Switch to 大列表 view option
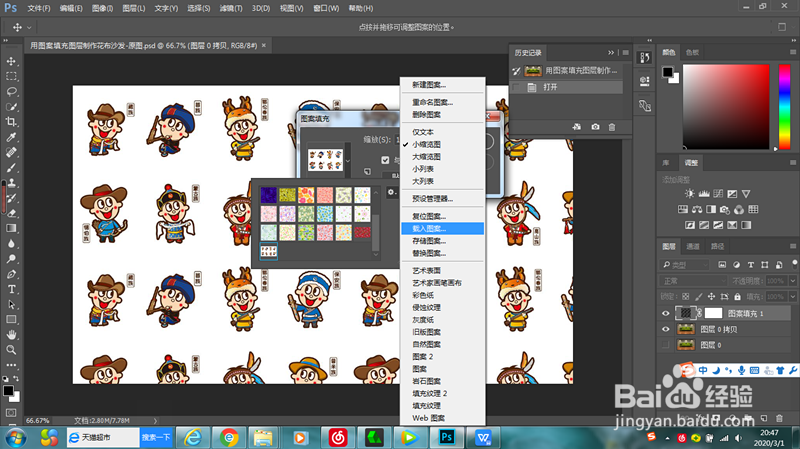This screenshot has height=449, width=800. point(423,181)
